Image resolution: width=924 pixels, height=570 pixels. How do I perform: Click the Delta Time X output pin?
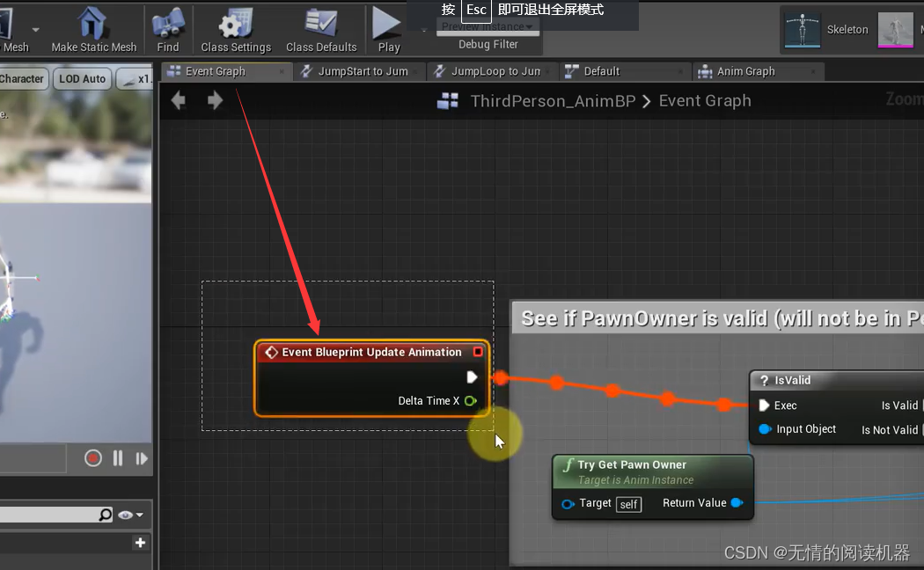point(470,401)
